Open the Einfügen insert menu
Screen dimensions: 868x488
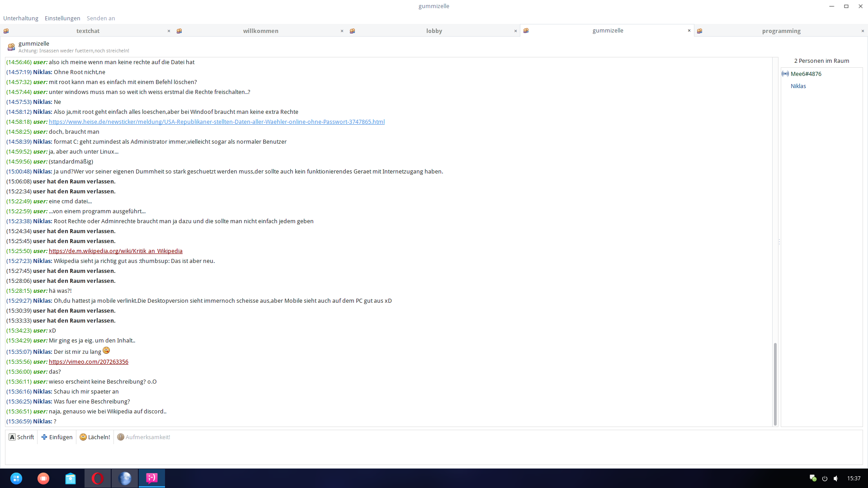point(57,437)
